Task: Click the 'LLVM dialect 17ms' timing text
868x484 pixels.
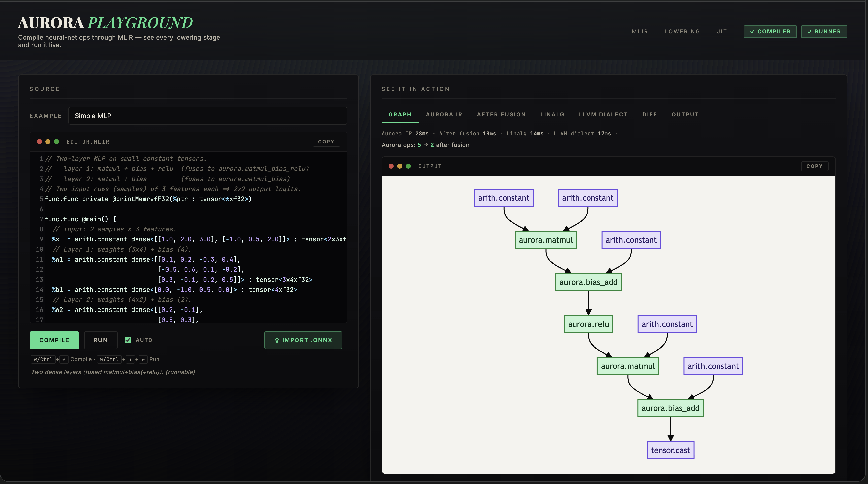Action: pos(582,134)
